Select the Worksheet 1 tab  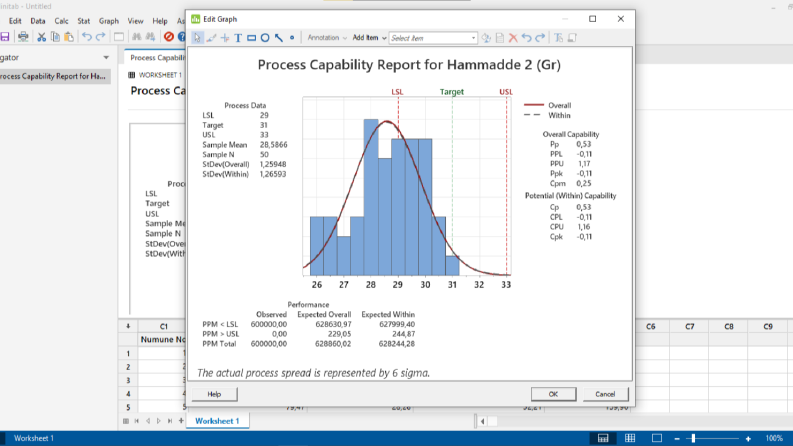pyautogui.click(x=217, y=421)
